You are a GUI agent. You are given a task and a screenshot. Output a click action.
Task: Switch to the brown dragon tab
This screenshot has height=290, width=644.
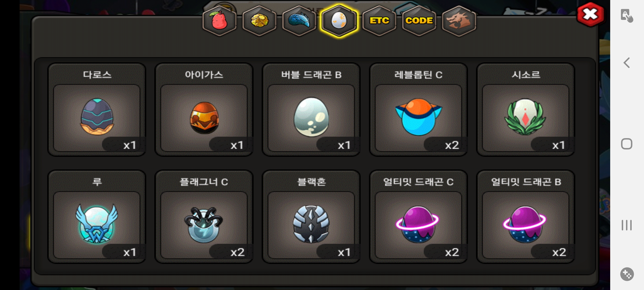coord(459,21)
